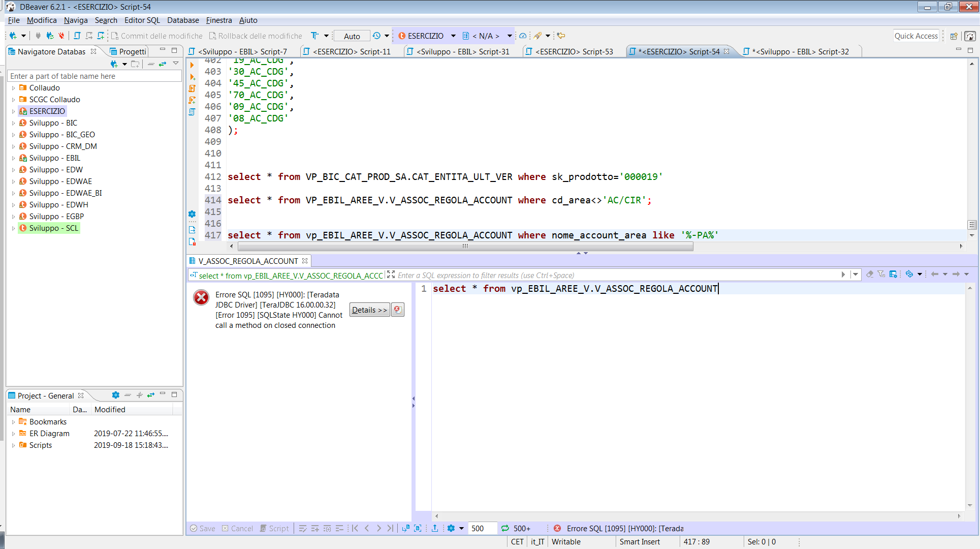The width and height of the screenshot is (980, 549).
Task: Click the Details button in the error panel
Action: pos(369,310)
